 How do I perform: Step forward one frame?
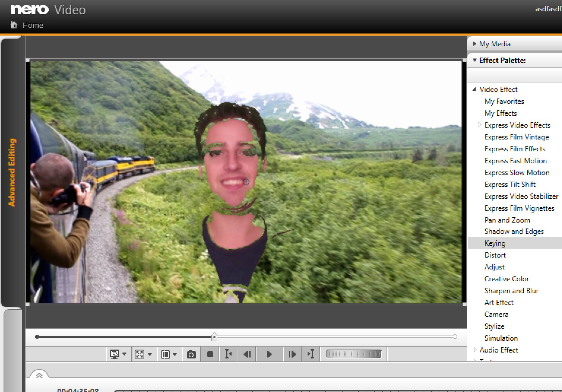tap(292, 354)
